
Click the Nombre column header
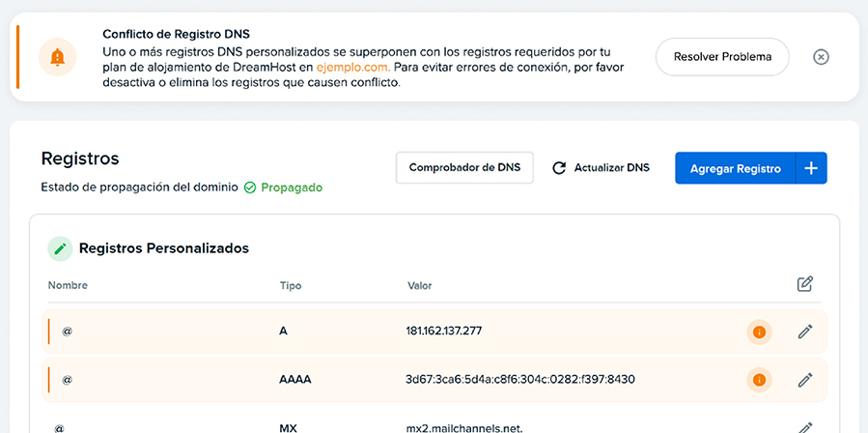[68, 285]
